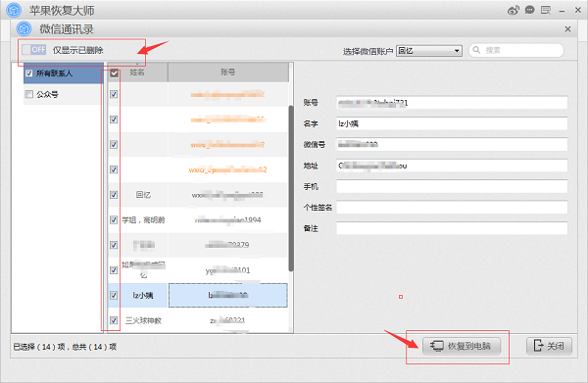This screenshot has width=588, height=383.
Task: Select the contact name 回忆 in list
Action: (x=143, y=195)
